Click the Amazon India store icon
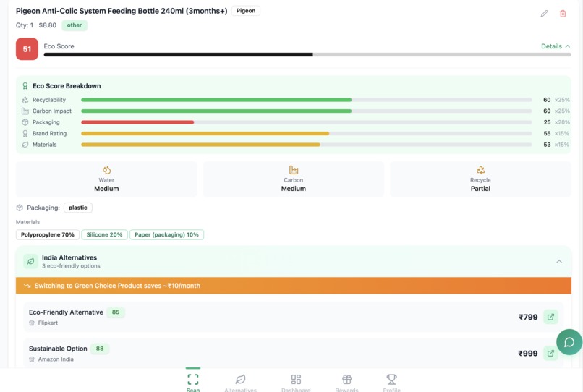The image size is (583, 392). click(32, 359)
